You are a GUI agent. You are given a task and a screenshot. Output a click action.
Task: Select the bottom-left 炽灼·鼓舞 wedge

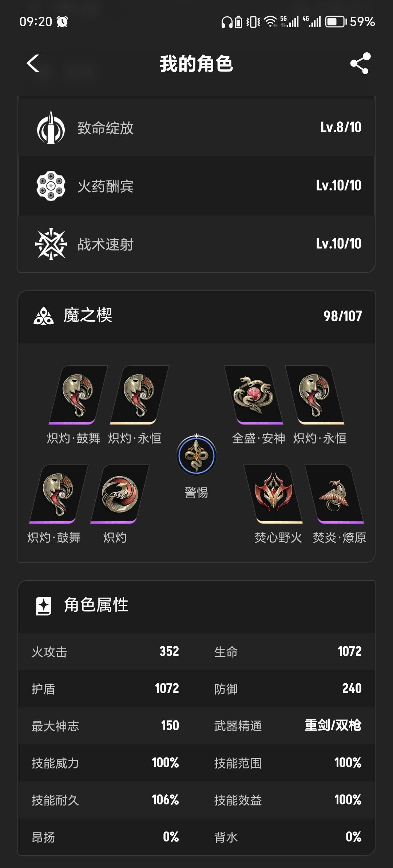tap(59, 494)
